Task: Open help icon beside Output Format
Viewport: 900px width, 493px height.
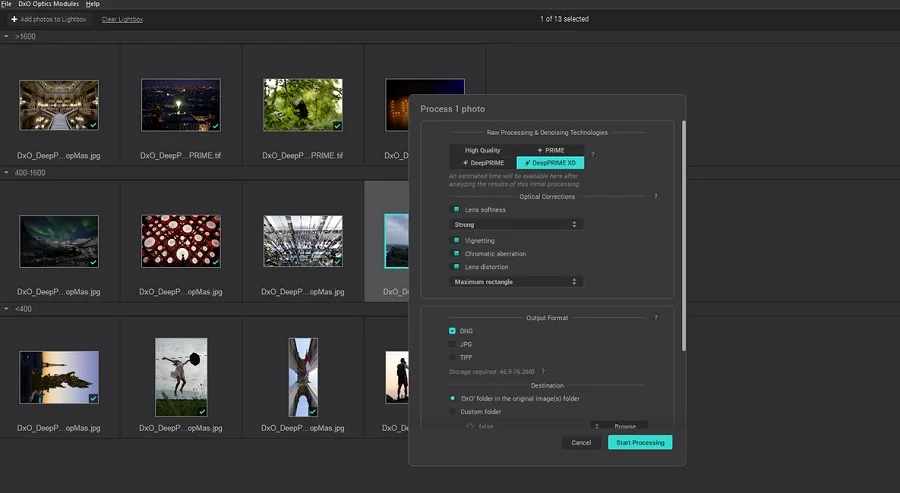Action: (655, 317)
